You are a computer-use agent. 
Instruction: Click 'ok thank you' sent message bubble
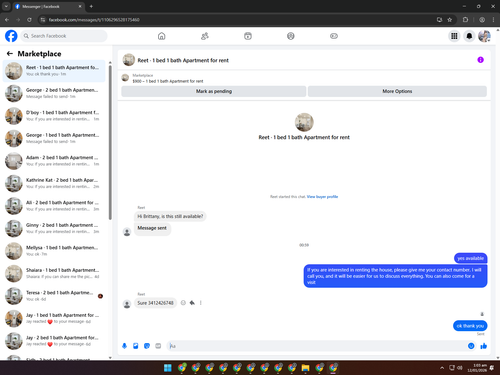click(x=470, y=326)
